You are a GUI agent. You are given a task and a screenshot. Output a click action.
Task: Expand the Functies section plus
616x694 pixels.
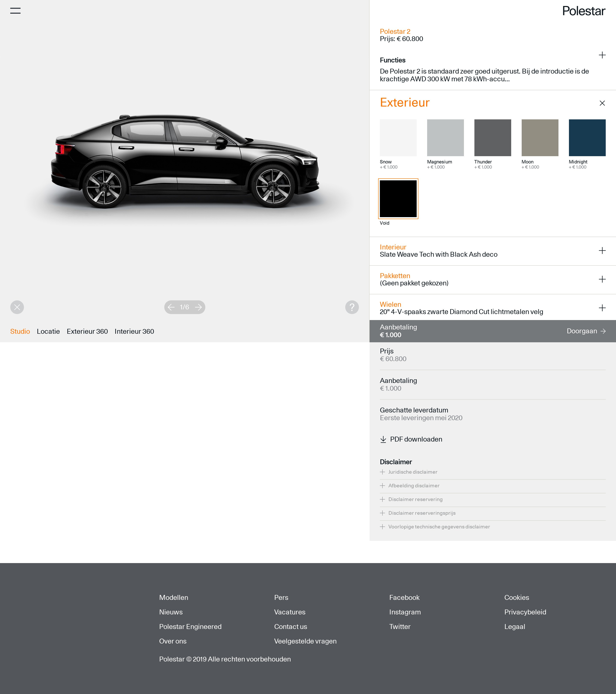pyautogui.click(x=602, y=55)
